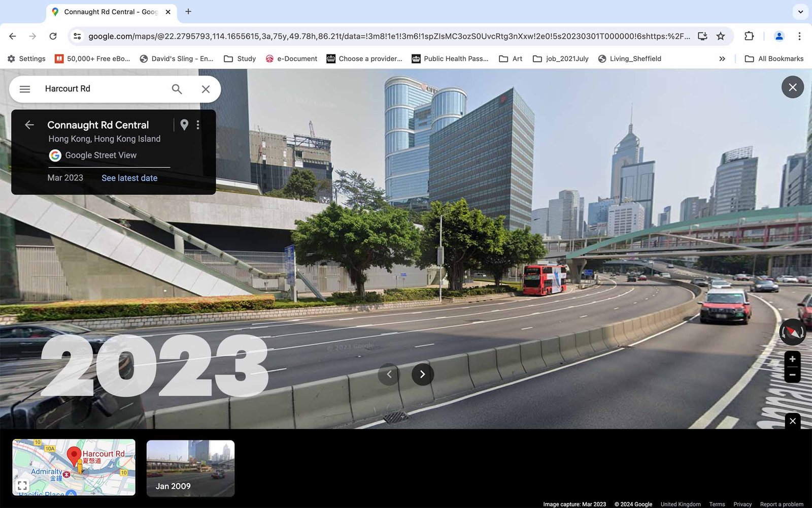The image size is (812, 508).
Task: Hide the imagery timeline strip
Action: [793, 421]
